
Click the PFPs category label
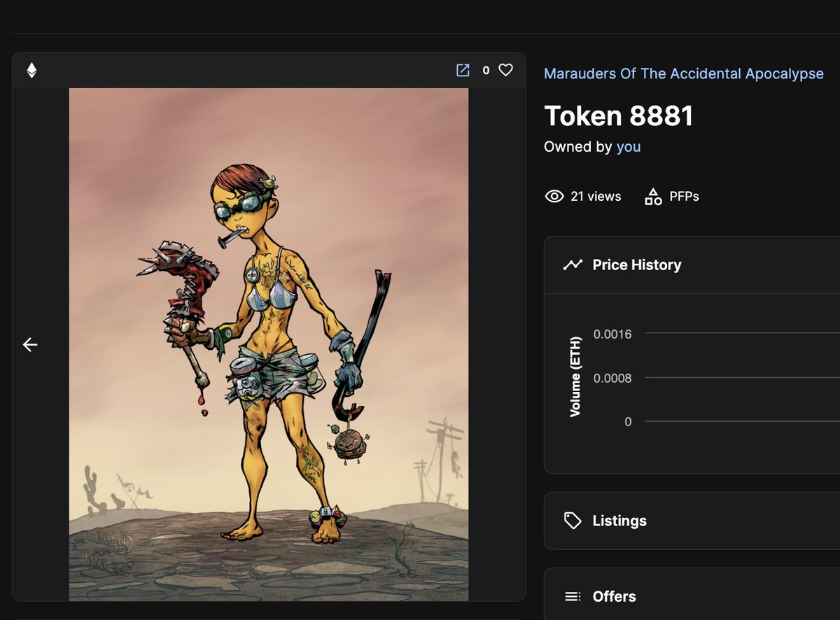click(684, 197)
